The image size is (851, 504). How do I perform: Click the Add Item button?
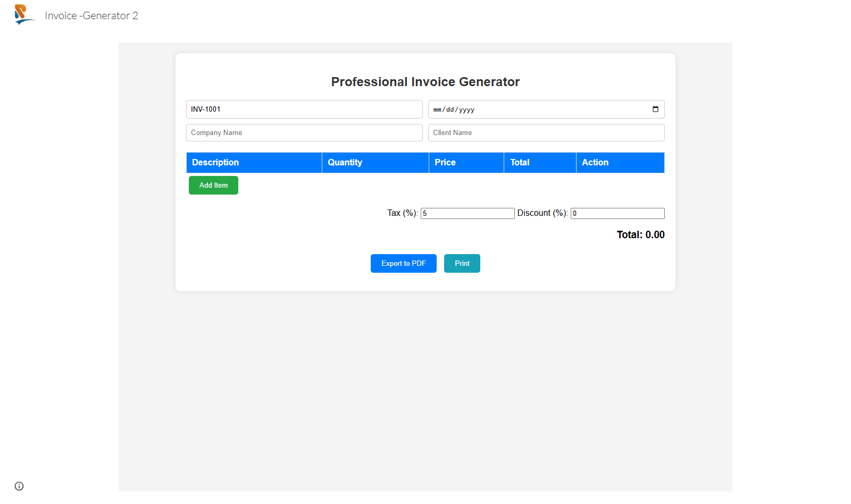pyautogui.click(x=213, y=185)
